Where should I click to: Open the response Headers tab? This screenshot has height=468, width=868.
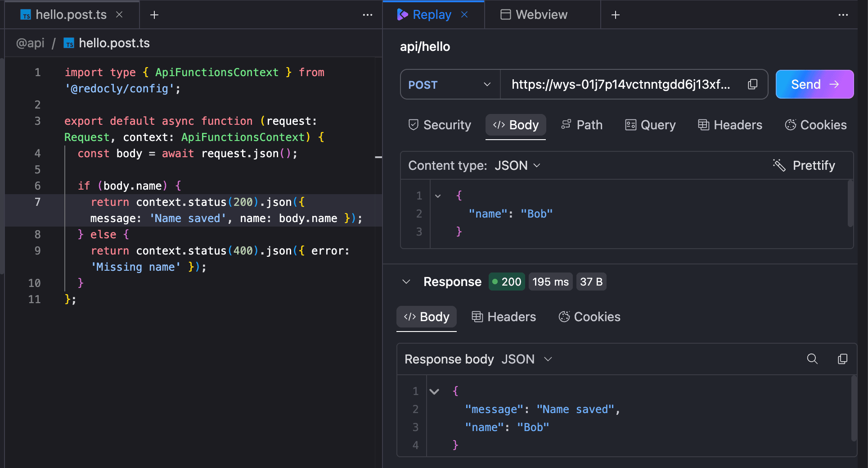pyautogui.click(x=504, y=317)
